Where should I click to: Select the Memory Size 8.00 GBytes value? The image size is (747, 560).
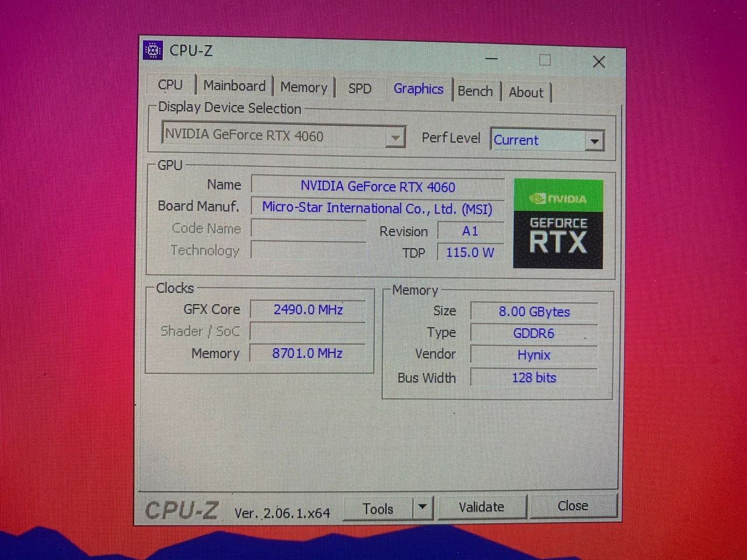click(534, 311)
